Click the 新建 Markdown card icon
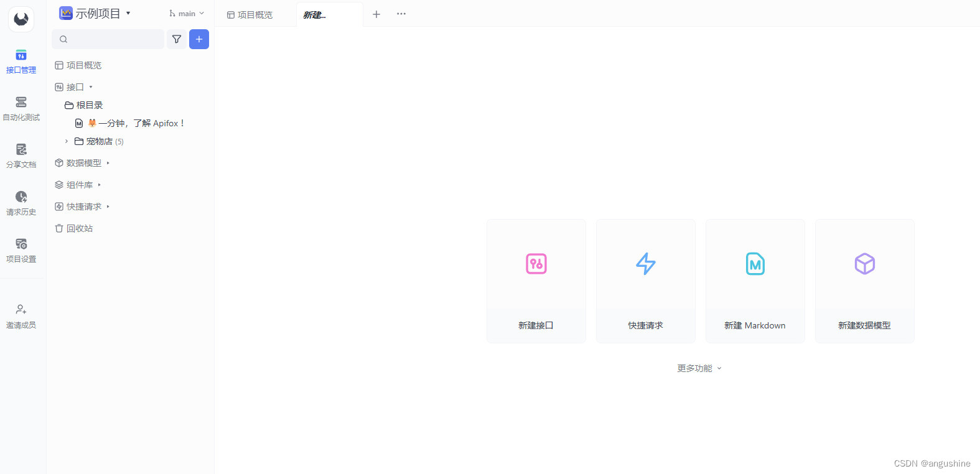 pos(755,264)
